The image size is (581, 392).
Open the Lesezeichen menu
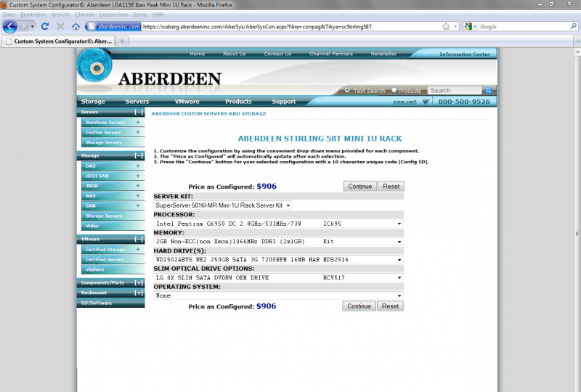(113, 15)
